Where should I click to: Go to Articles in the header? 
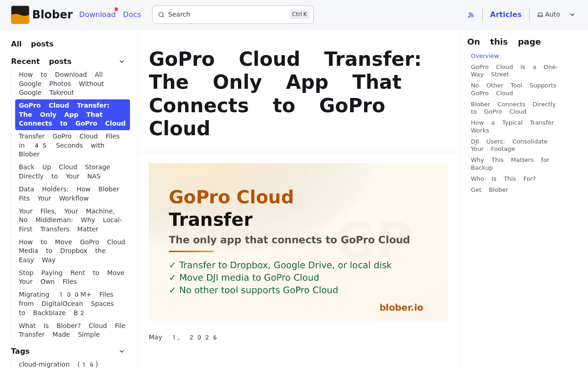[x=506, y=15]
